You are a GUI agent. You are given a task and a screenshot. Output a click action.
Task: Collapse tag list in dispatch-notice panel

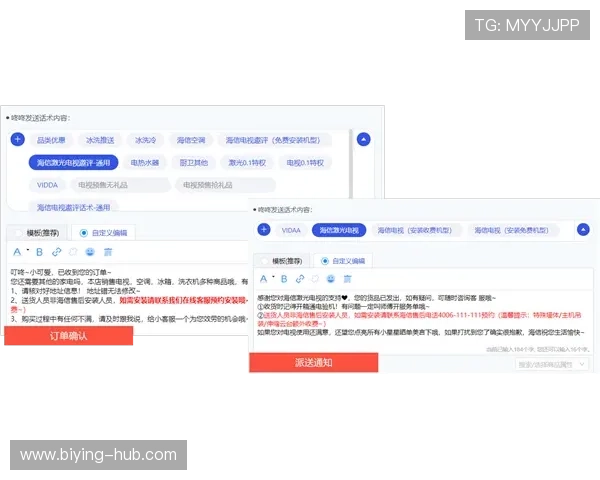click(x=583, y=230)
